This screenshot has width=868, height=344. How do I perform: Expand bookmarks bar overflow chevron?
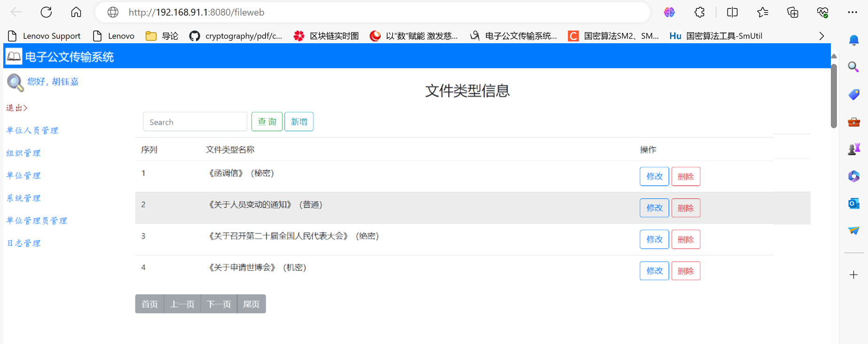click(821, 36)
